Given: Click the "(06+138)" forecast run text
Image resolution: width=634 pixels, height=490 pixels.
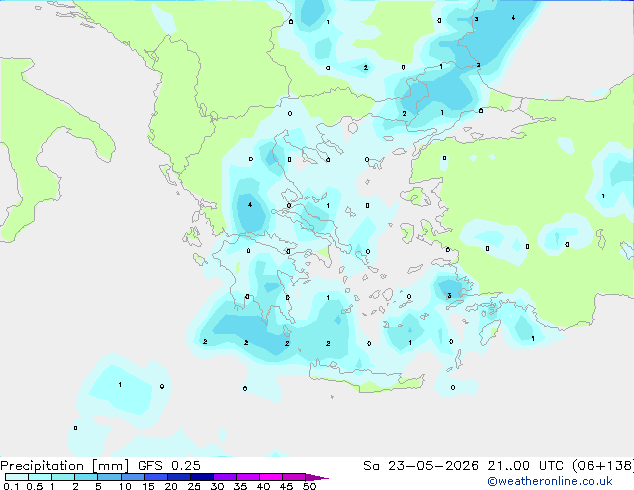Looking at the screenshot, I should coord(602,466).
